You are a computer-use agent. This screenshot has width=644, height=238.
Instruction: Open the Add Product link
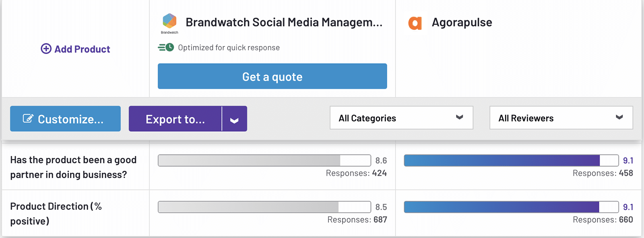click(x=75, y=49)
